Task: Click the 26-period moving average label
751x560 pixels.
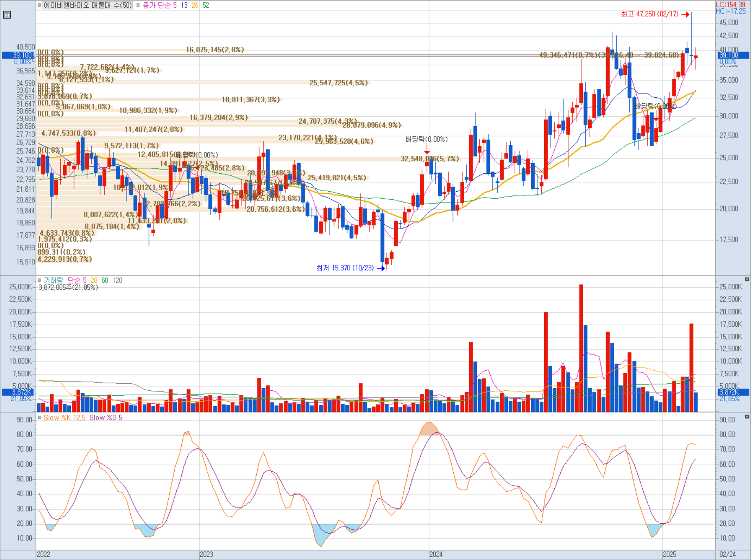Action: 195,5
